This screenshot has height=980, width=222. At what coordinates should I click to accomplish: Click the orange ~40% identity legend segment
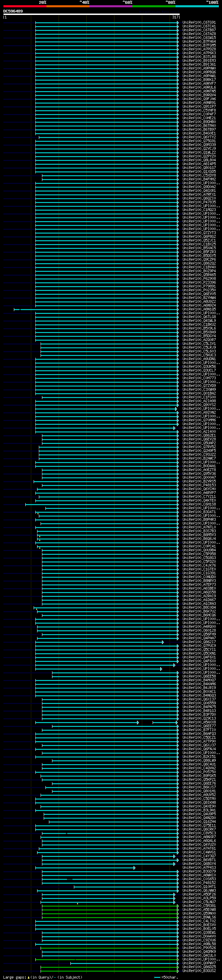(x=68, y=6)
